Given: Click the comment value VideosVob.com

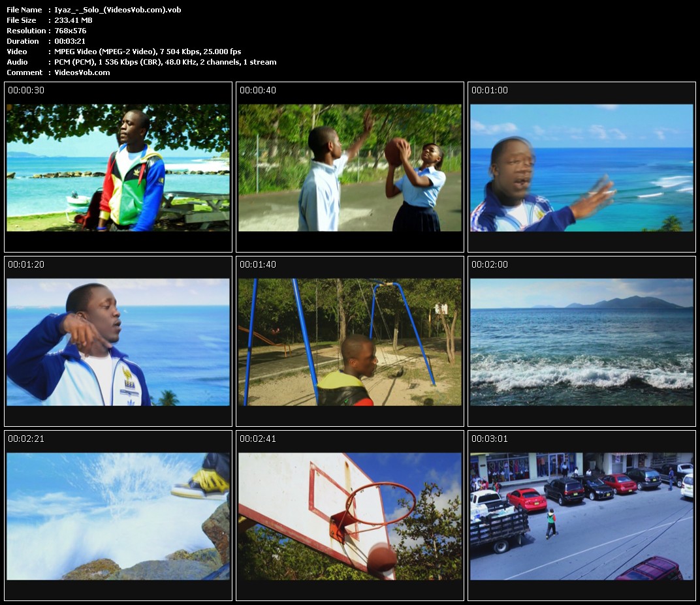Looking at the screenshot, I should (82, 72).
